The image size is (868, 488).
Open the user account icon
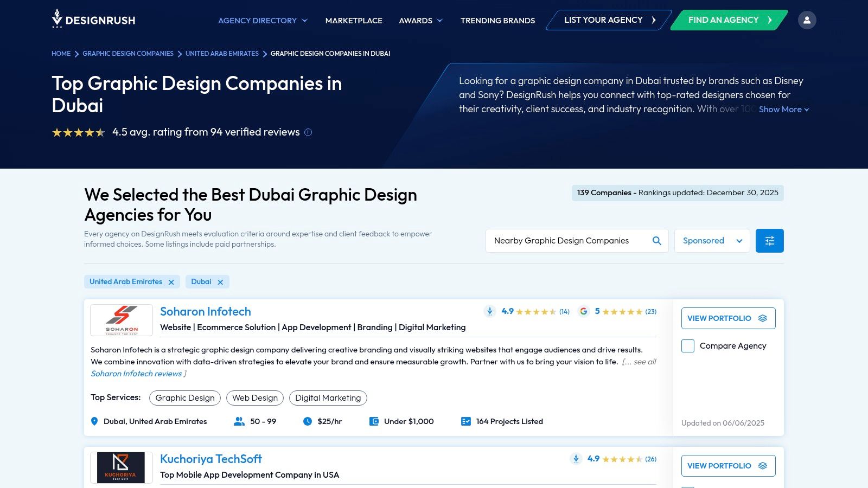pyautogui.click(x=807, y=20)
